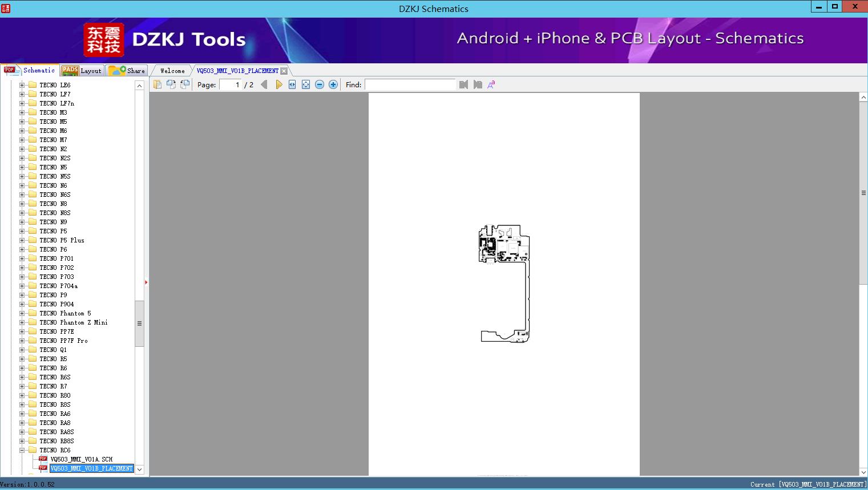This screenshot has width=868, height=490.
Task: Click the TECNO N8 folder icon
Action: [x=33, y=204]
